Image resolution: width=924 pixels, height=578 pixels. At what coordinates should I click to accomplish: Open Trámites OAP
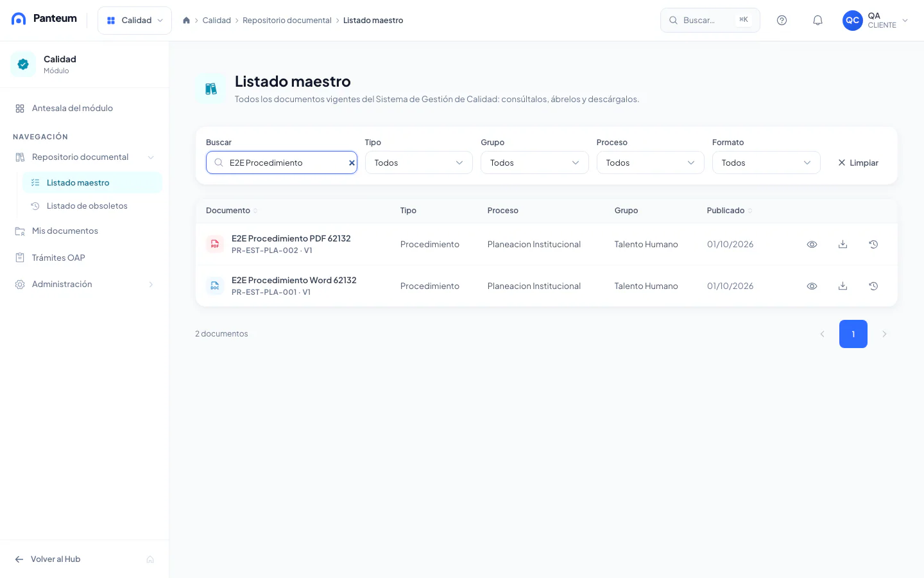(85, 258)
